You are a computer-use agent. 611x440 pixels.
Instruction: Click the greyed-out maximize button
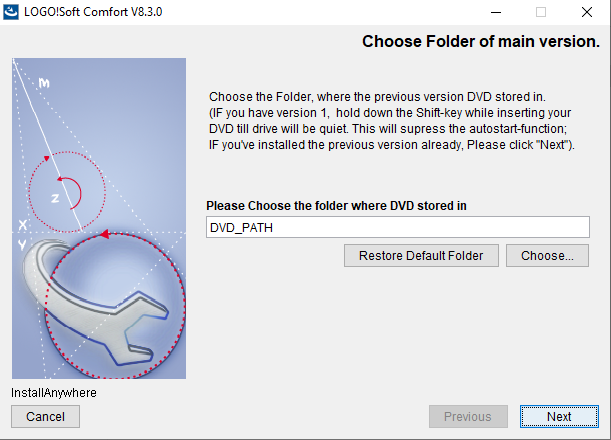tap(541, 12)
